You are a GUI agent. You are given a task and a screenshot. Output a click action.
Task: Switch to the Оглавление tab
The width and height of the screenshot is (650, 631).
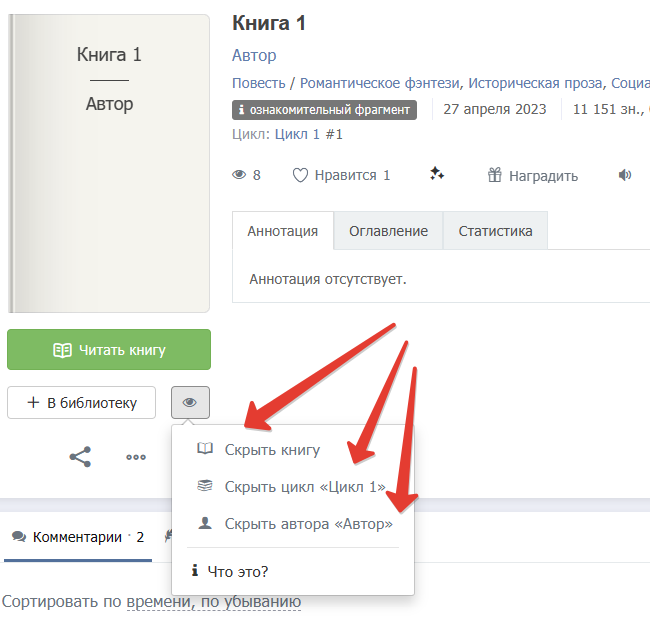pos(388,231)
